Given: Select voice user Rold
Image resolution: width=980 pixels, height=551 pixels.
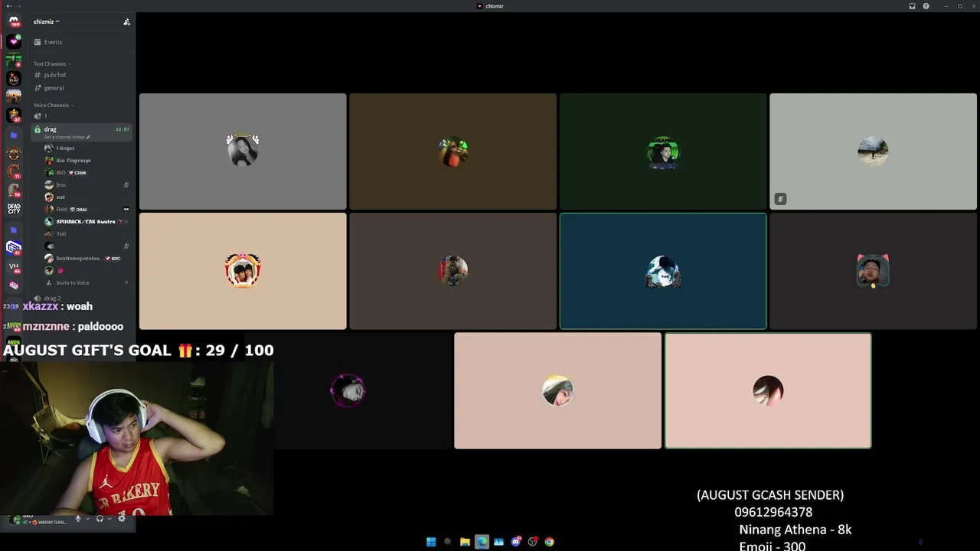Looking at the screenshot, I should click(x=87, y=209).
